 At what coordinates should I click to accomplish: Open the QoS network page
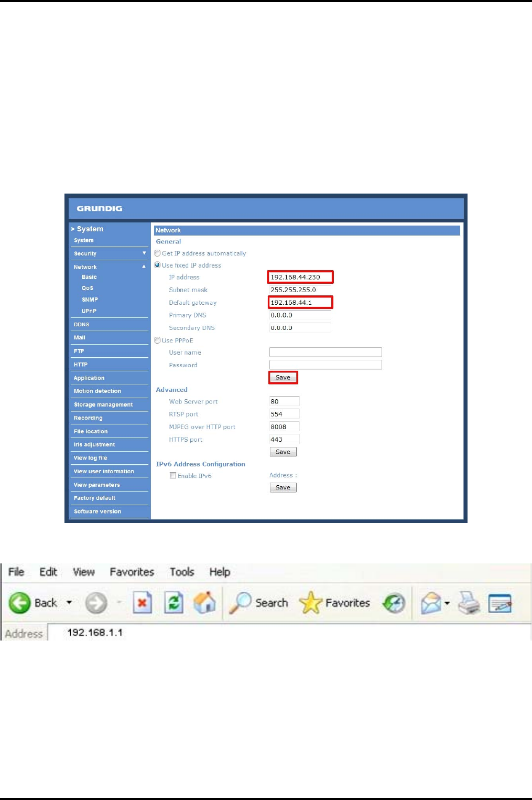pos(88,288)
